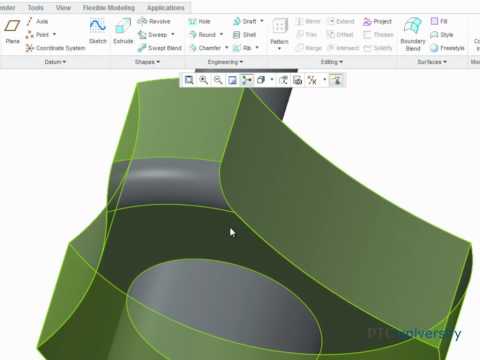The width and height of the screenshot is (480, 360).
Task: Insert a Coordinate System
Action: (x=55, y=48)
